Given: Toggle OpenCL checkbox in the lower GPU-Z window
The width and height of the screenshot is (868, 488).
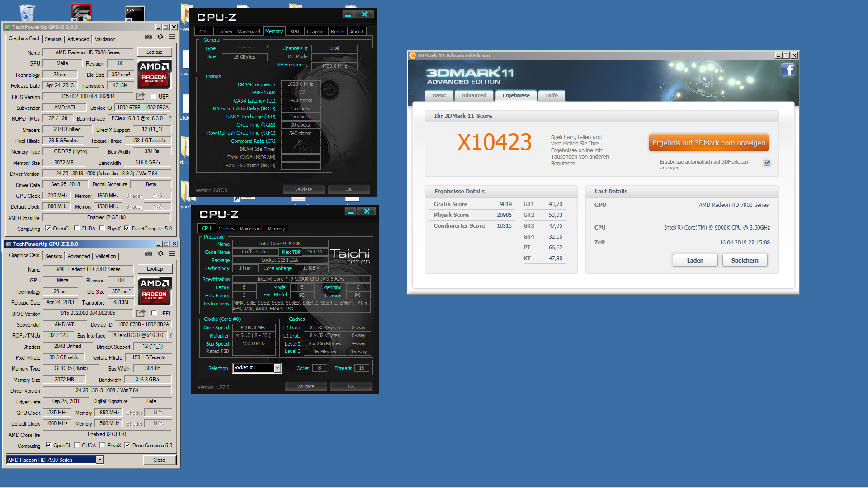Looking at the screenshot, I should 48,446.
